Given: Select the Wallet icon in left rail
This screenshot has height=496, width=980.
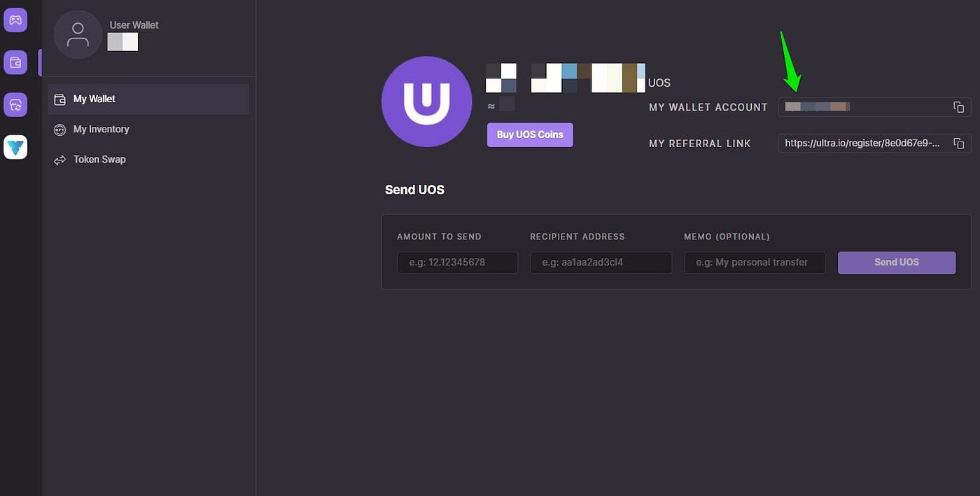Looking at the screenshot, I should pyautogui.click(x=15, y=62).
